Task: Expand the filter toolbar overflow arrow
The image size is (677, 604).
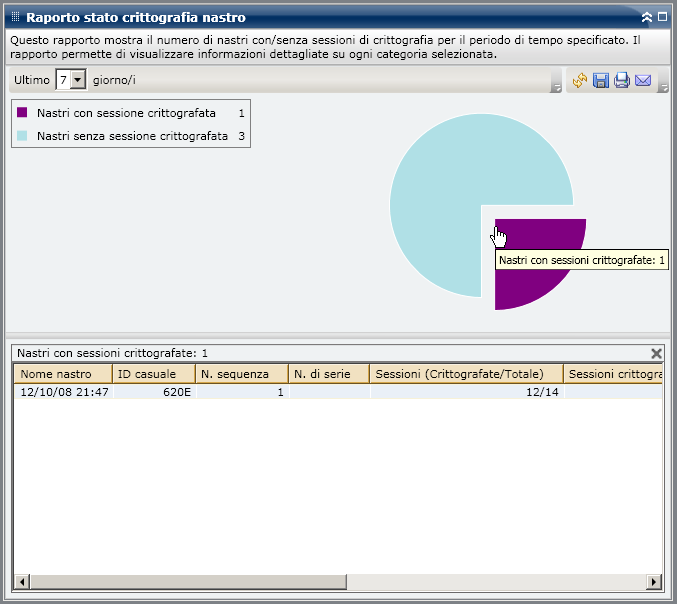Action: pyautogui.click(x=556, y=88)
